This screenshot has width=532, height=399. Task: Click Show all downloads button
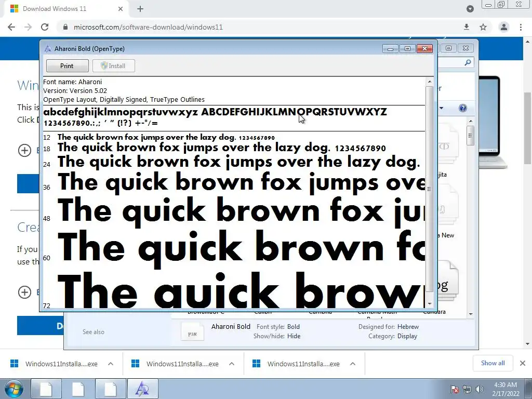pos(493,363)
